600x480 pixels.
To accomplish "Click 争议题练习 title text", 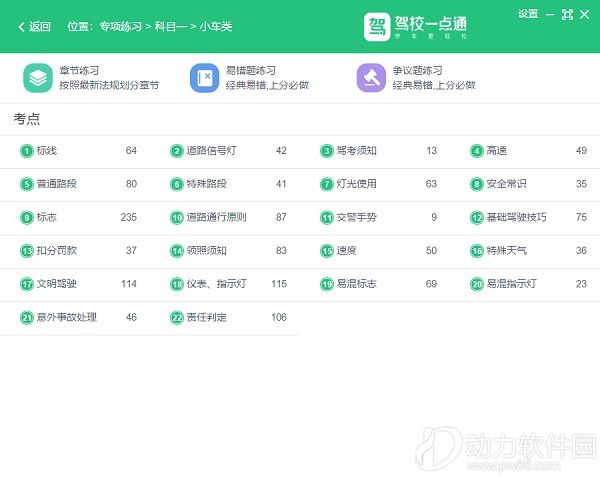I will coord(417,70).
